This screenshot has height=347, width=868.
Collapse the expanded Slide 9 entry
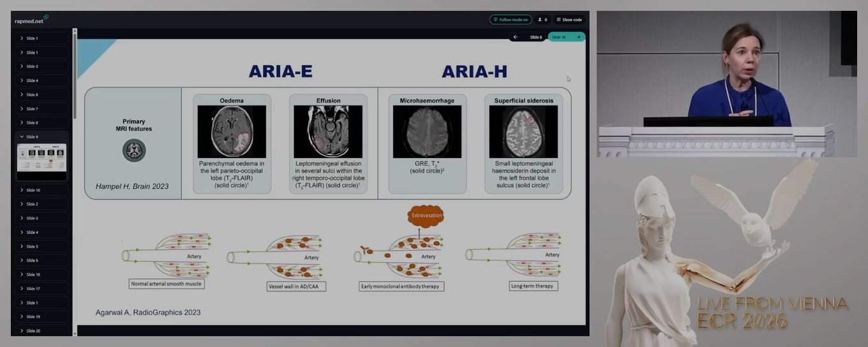click(x=22, y=137)
